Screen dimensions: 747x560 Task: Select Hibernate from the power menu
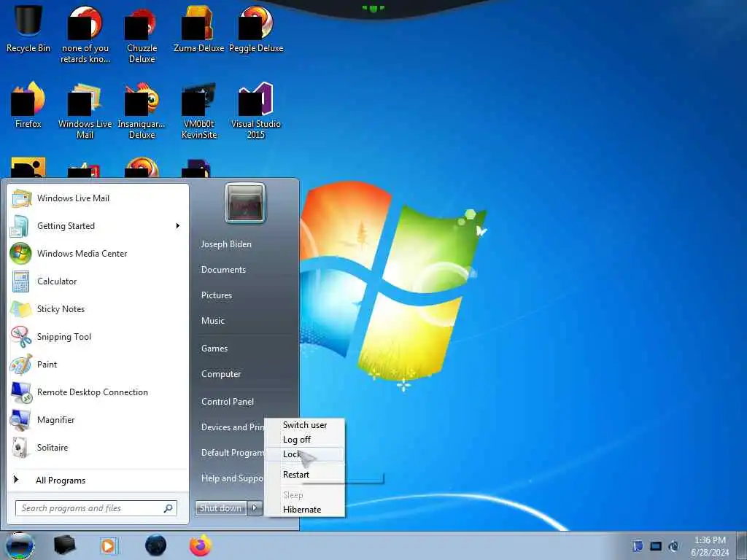(x=304, y=509)
